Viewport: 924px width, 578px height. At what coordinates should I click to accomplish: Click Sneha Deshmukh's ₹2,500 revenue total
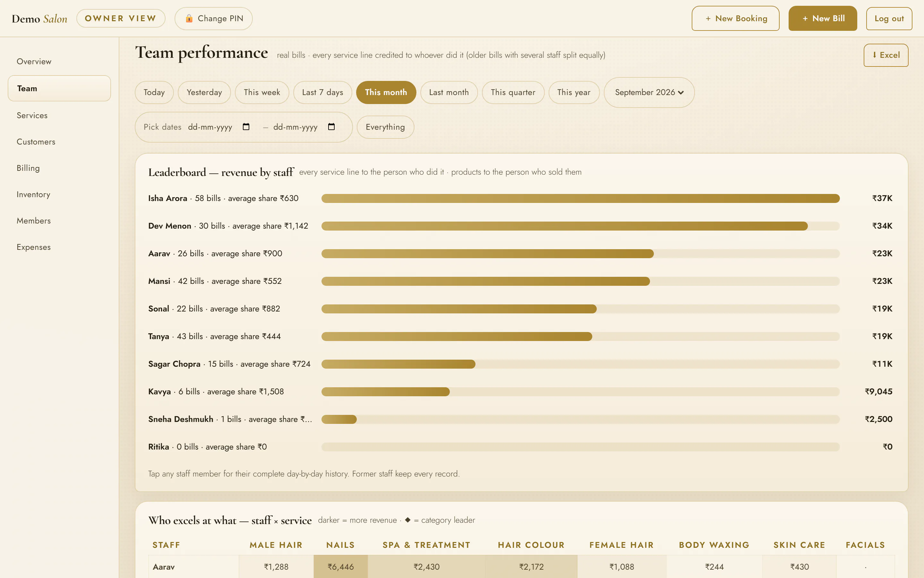pyautogui.click(x=878, y=419)
